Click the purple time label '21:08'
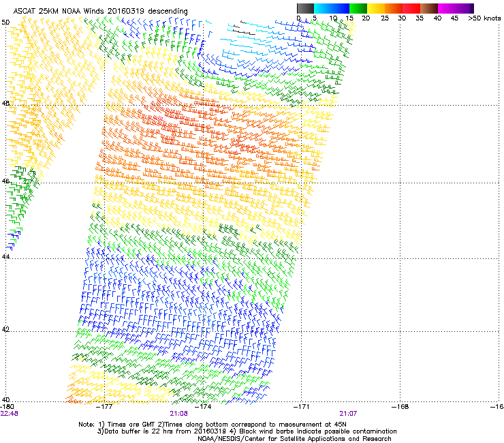The height and width of the screenshot is (443, 504). tap(178, 414)
